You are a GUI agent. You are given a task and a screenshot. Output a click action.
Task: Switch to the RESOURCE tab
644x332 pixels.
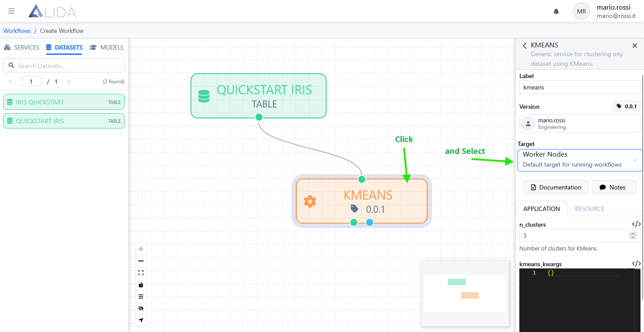590,209
